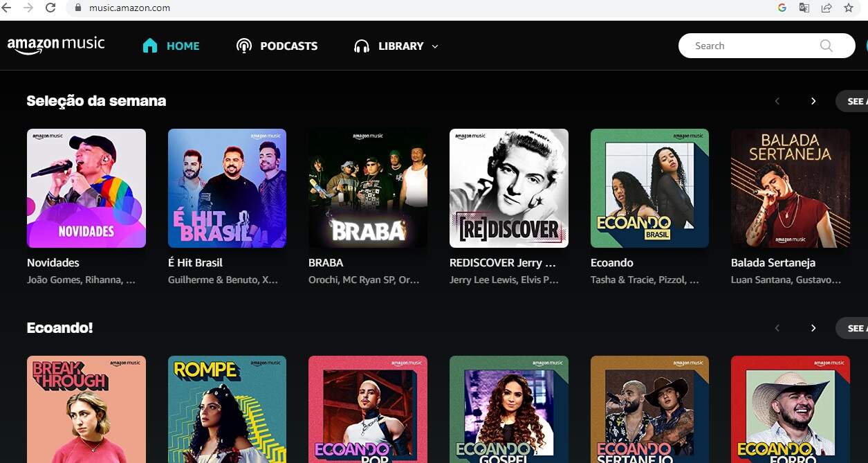868x463 pixels.
Task: Click the É Hit Brasil title link
Action: pyautogui.click(x=195, y=263)
